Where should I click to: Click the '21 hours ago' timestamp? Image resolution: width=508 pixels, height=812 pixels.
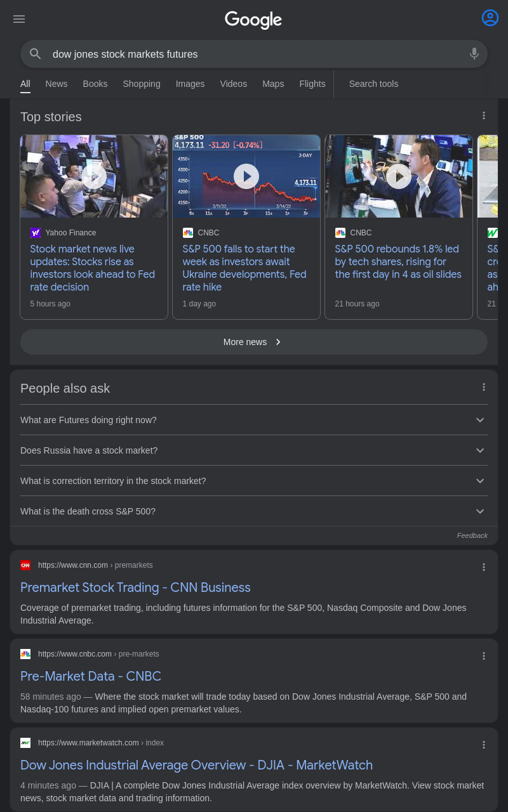tap(357, 304)
